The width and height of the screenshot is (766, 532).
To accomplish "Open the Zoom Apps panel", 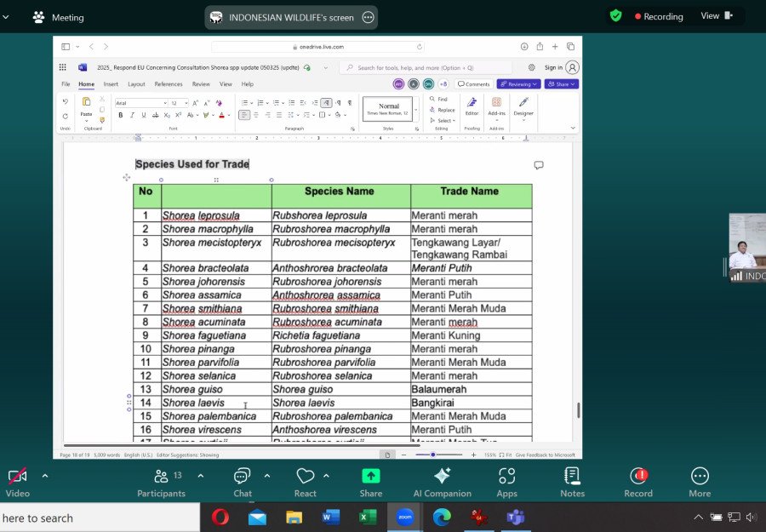I will coord(507,477).
